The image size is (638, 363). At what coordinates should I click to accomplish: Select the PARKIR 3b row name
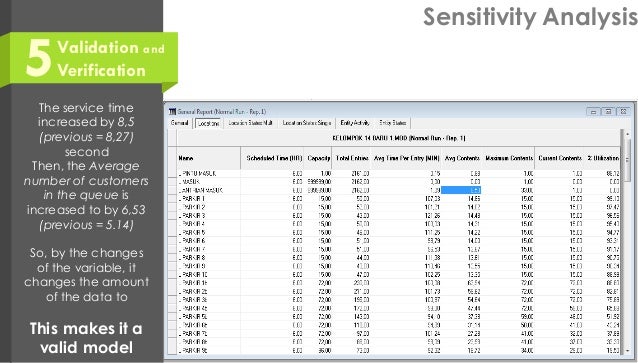pos(193,300)
